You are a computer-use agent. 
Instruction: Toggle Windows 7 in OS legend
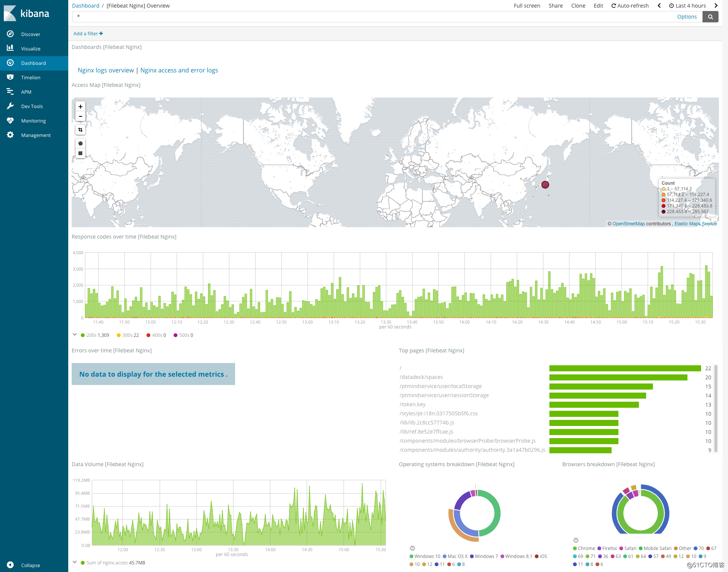[484, 556]
